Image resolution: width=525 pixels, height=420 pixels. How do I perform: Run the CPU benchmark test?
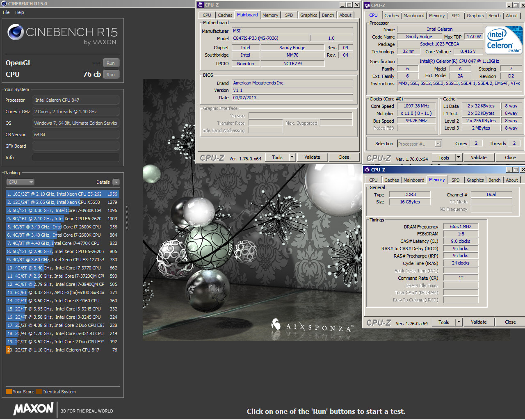(x=111, y=75)
